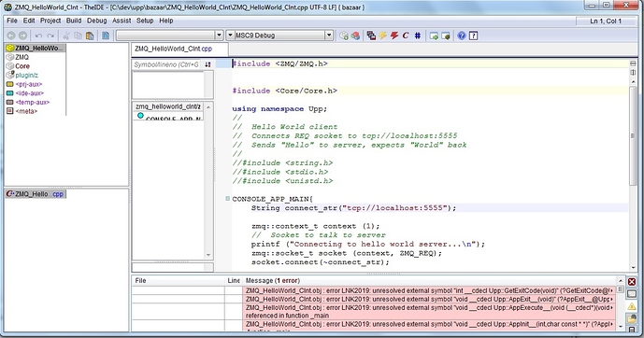The height and width of the screenshot is (338, 644).
Task: Redo the last edit
Action: (50, 35)
